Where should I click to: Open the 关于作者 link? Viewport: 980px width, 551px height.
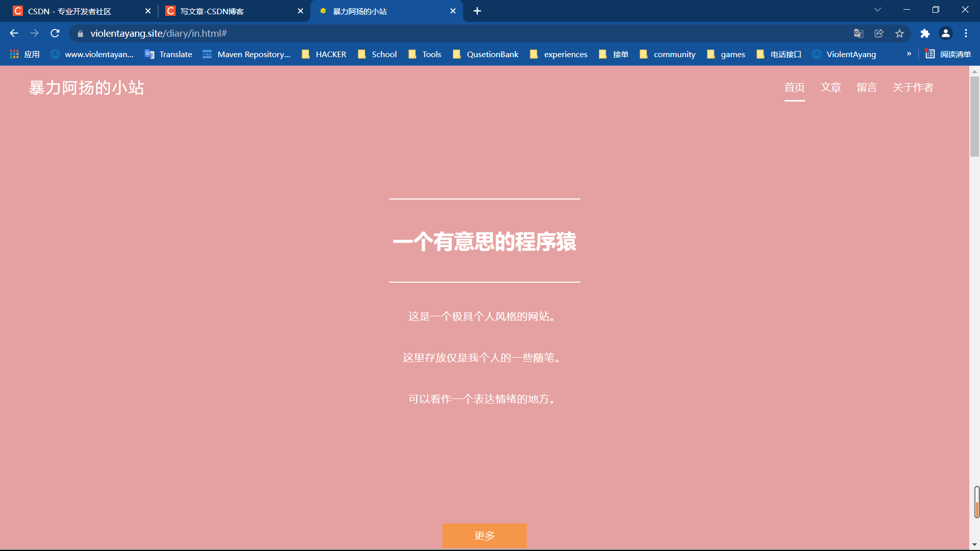(x=913, y=87)
